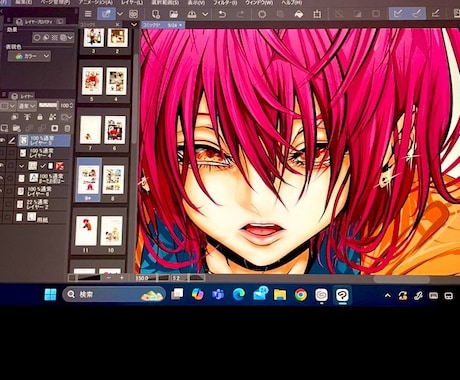Open the レイヤー menu in menu bar
Image resolution: width=460 pixels, height=380 pixels.
[x=132, y=2]
